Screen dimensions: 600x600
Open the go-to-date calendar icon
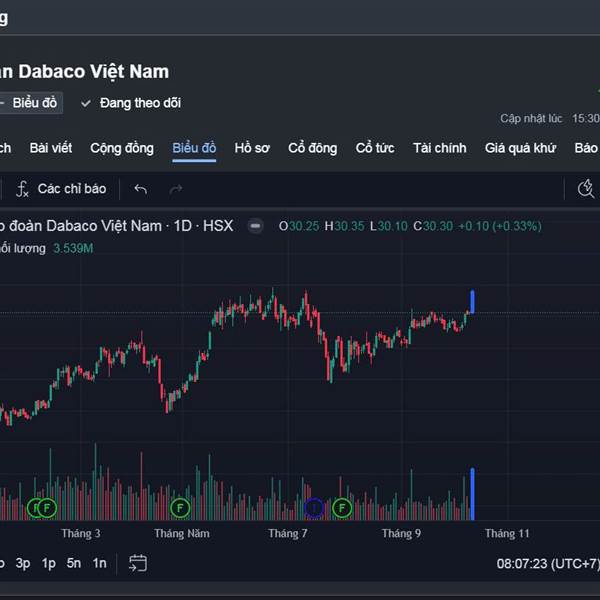click(x=138, y=563)
